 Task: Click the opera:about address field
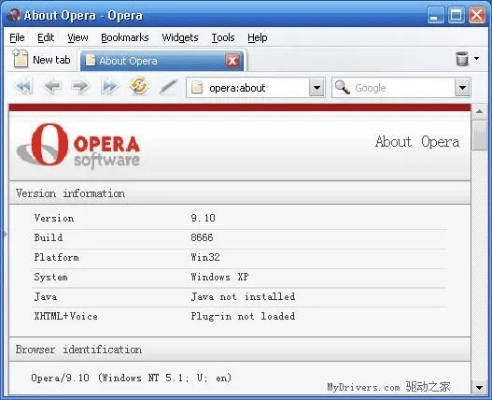(255, 88)
